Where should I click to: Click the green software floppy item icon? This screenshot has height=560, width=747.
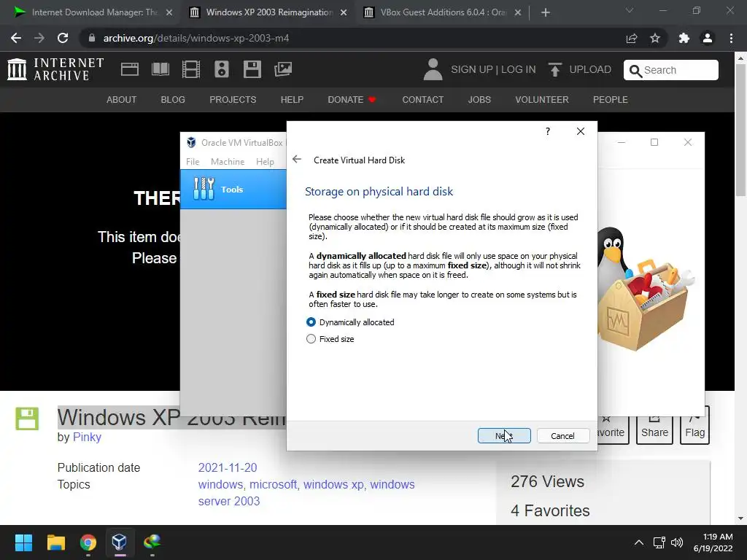[x=27, y=419]
